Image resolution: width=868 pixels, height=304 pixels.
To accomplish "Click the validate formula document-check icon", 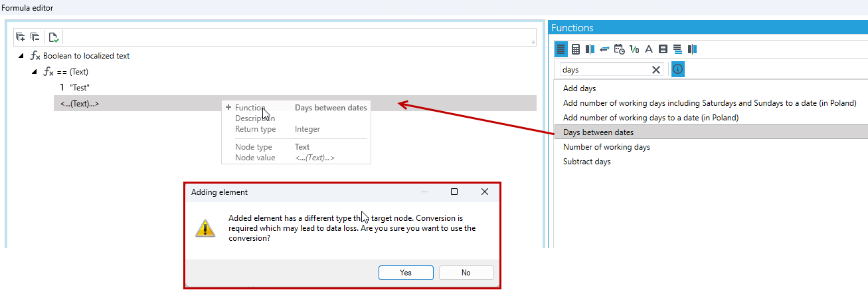I will pyautogui.click(x=54, y=37).
